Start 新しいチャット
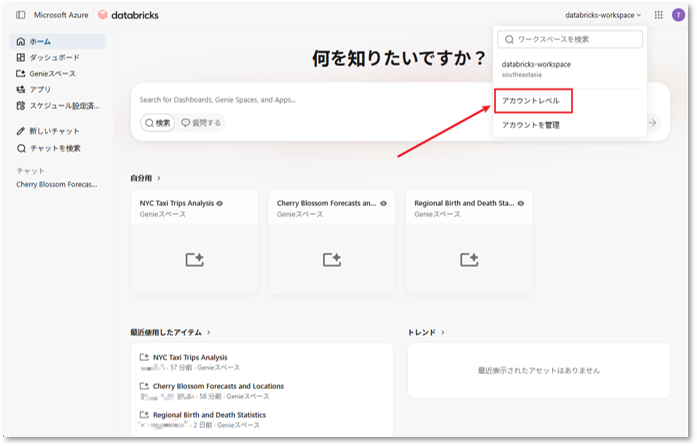Image resolution: width=697 pixels, height=446 pixels. pyautogui.click(x=58, y=131)
